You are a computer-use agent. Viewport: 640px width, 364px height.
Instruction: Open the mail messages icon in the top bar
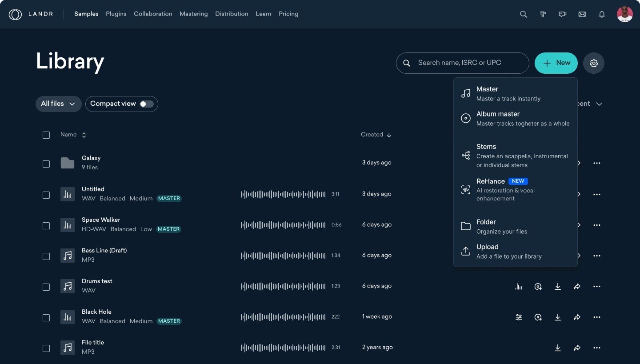click(x=582, y=14)
